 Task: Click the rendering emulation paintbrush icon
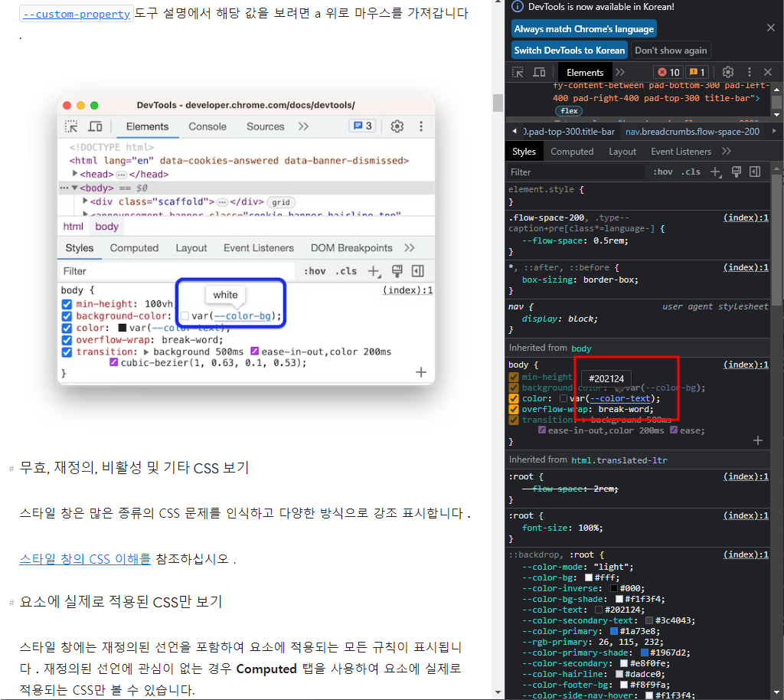click(736, 172)
